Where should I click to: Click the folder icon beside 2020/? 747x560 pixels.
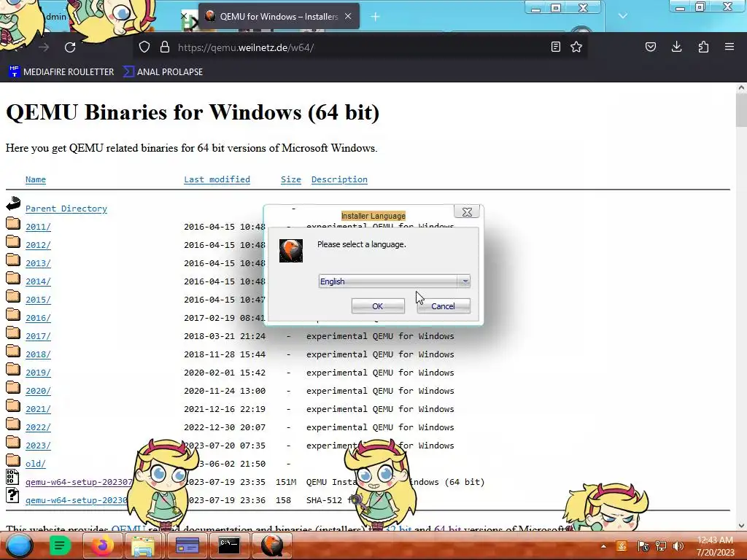point(13,388)
